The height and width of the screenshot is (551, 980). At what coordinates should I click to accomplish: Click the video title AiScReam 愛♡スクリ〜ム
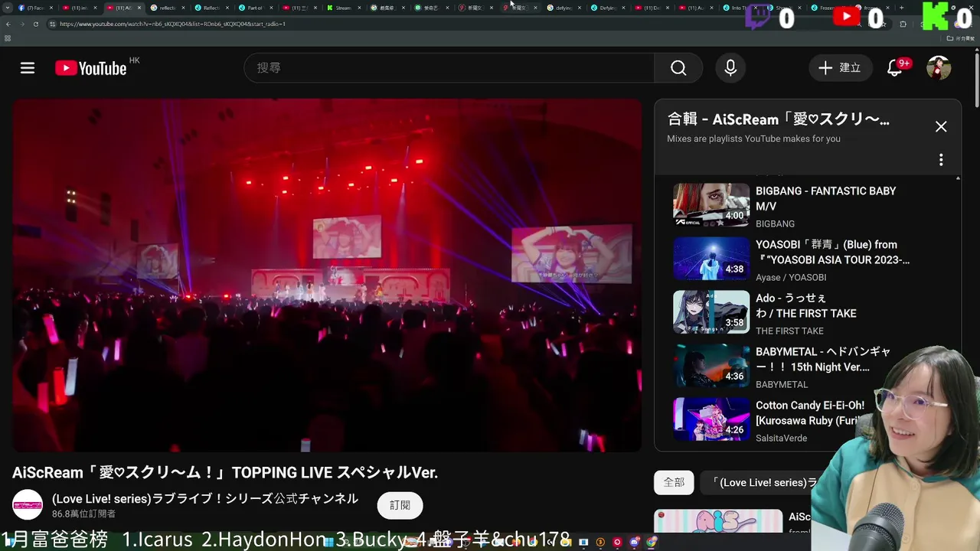[x=225, y=473]
